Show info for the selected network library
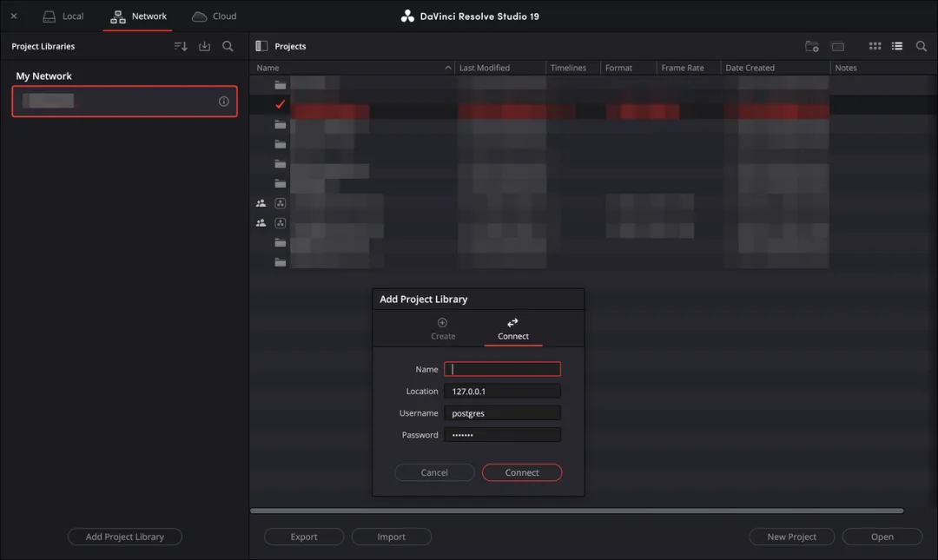This screenshot has width=938, height=560. pos(224,102)
